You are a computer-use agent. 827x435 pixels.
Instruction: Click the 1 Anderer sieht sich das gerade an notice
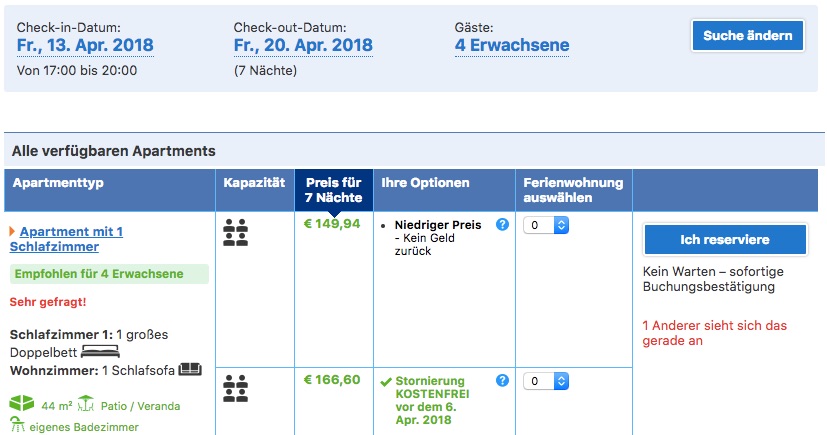pyautogui.click(x=715, y=333)
